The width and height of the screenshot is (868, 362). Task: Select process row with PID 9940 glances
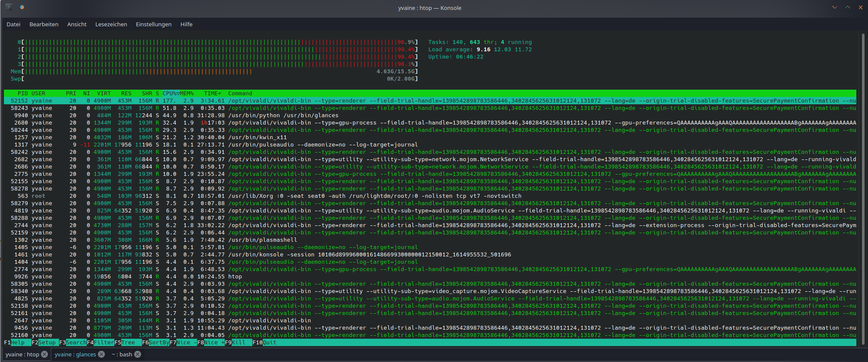pos(430,115)
